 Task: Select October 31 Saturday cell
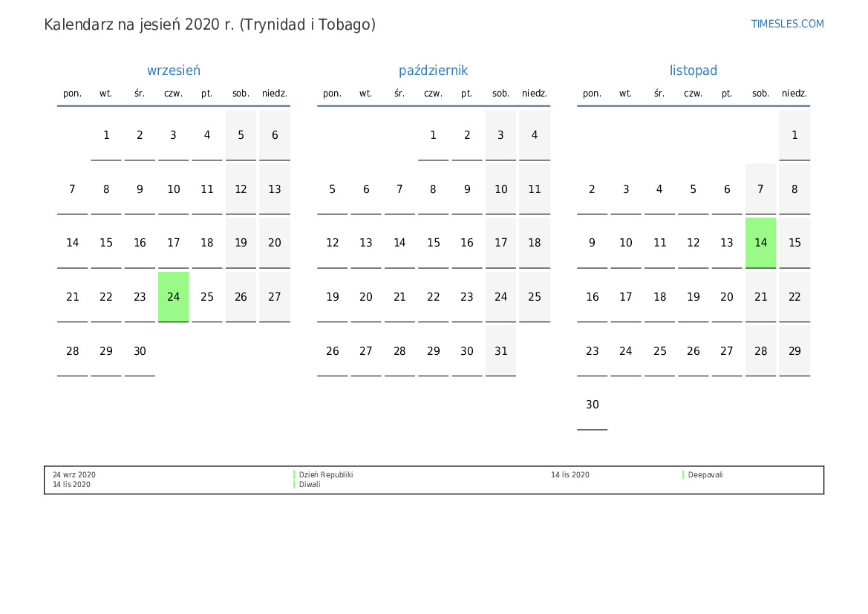coord(500,351)
